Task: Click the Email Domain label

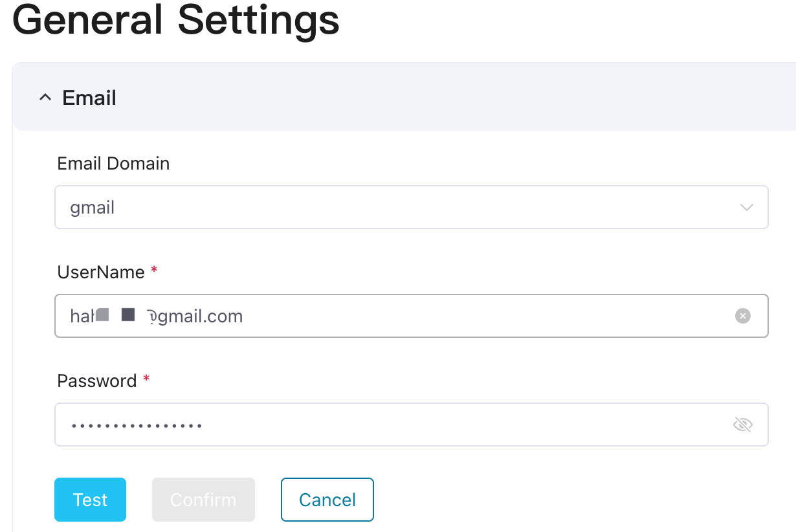Action: click(113, 164)
